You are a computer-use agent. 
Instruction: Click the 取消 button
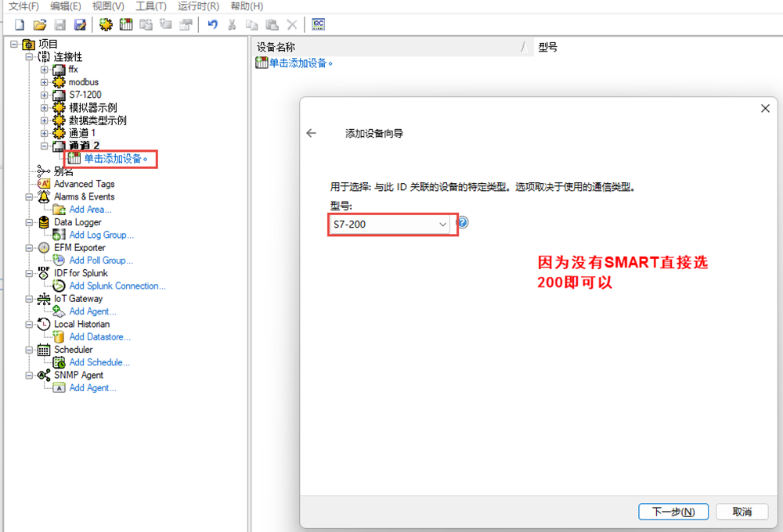coord(742,512)
